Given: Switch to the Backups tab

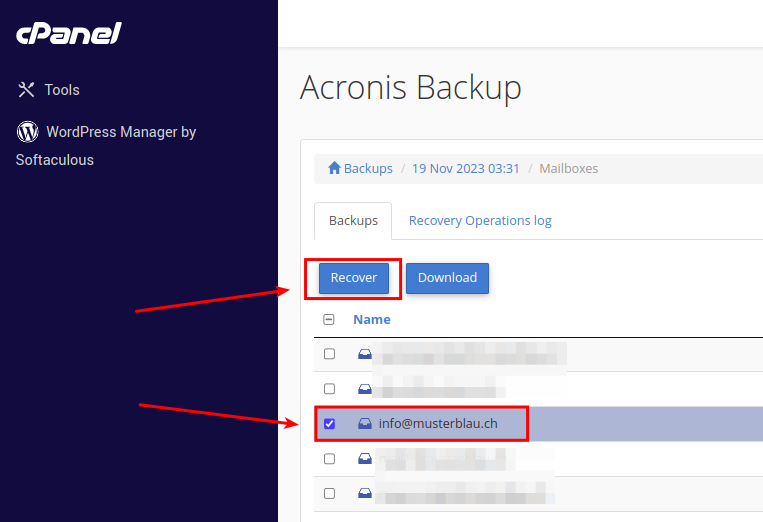Looking at the screenshot, I should 353,221.
